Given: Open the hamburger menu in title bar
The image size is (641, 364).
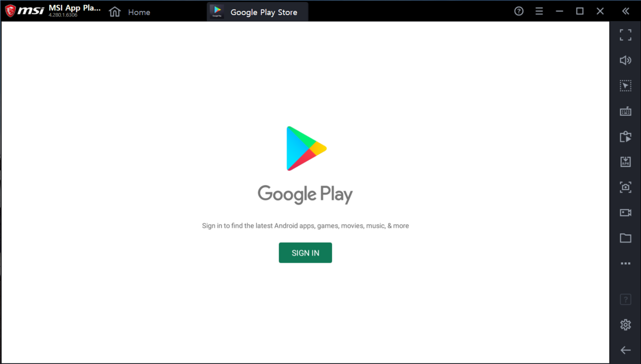Looking at the screenshot, I should pos(539,11).
